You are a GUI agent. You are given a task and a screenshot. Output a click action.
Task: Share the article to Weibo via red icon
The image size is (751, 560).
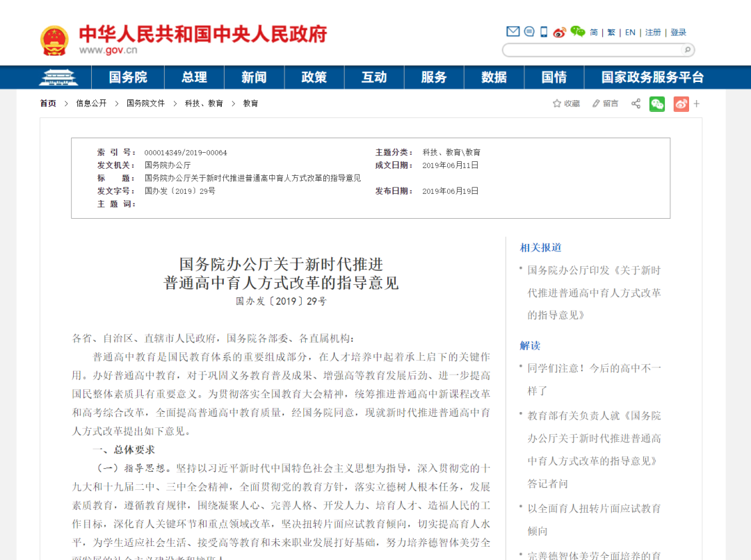click(681, 103)
